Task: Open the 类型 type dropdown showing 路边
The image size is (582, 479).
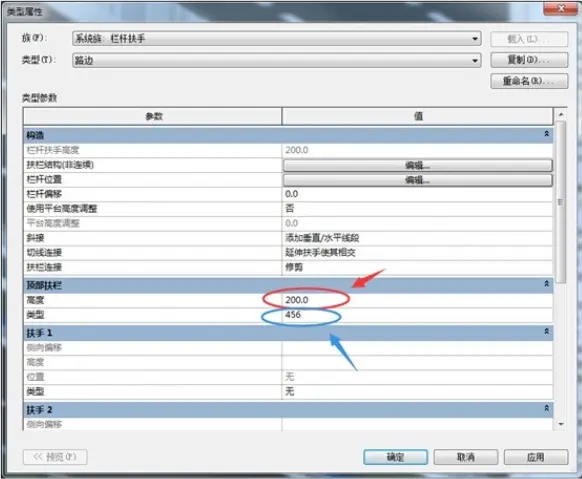Action: (x=277, y=60)
